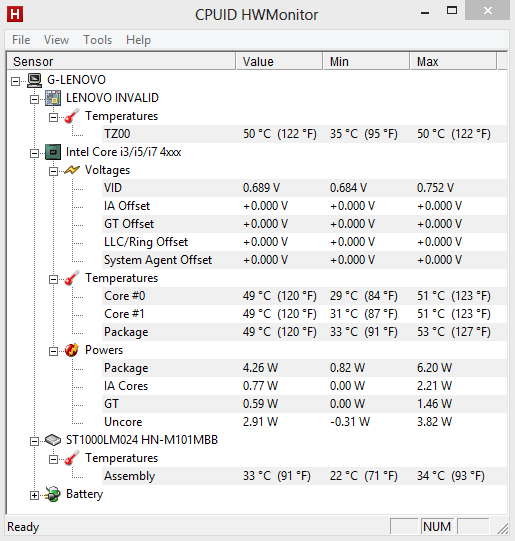Click the NUM indicator in status bar
The width and height of the screenshot is (515, 541).
point(437,527)
